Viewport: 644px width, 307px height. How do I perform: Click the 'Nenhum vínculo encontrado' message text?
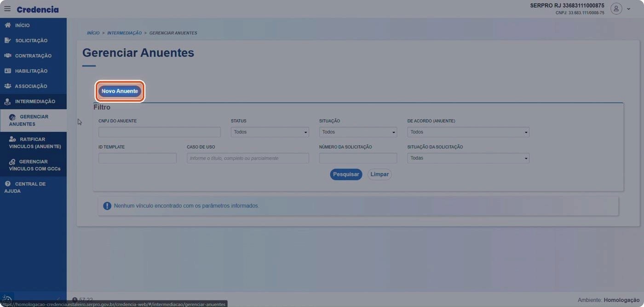186,206
